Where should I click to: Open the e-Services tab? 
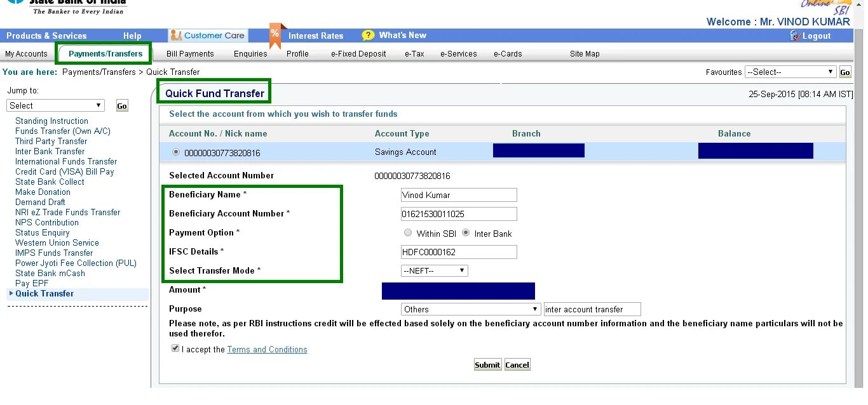tap(458, 54)
